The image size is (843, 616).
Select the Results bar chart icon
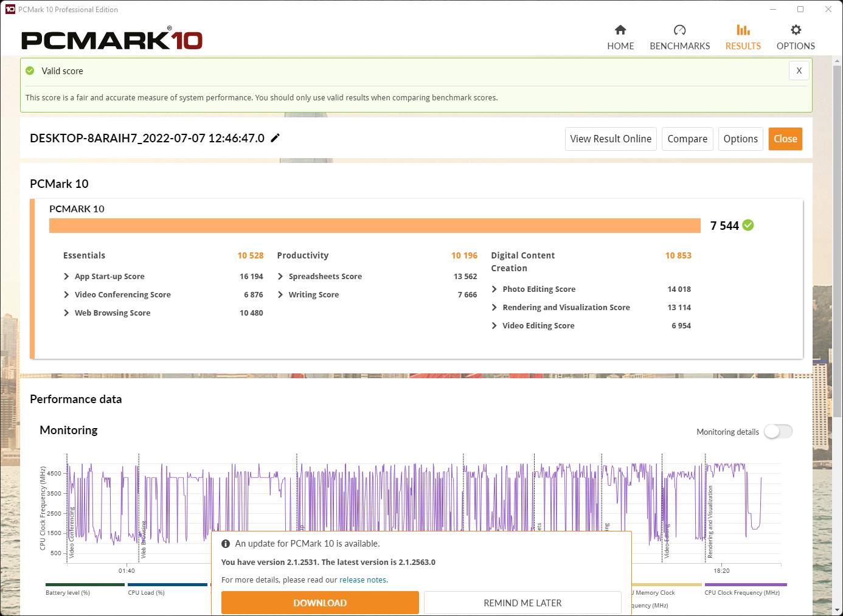[743, 30]
